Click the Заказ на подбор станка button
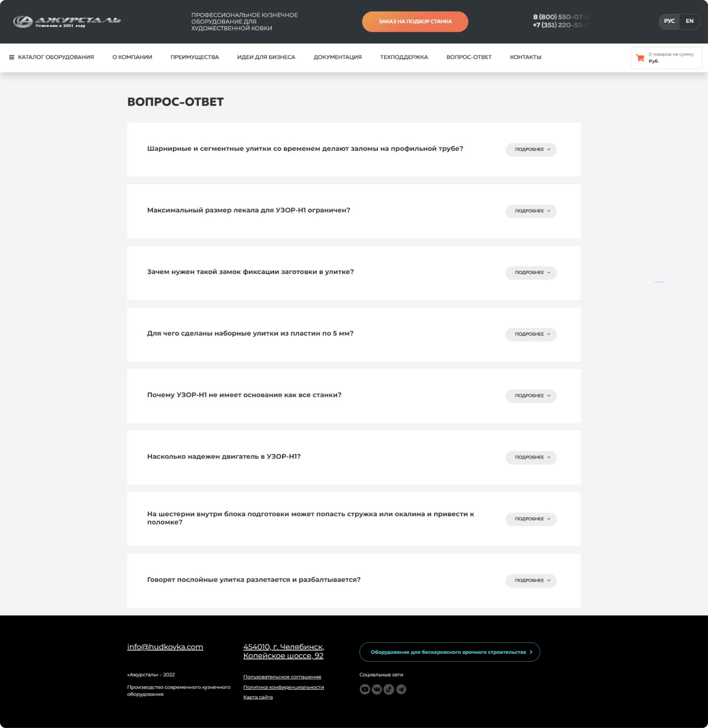708x728 pixels. pos(415,22)
